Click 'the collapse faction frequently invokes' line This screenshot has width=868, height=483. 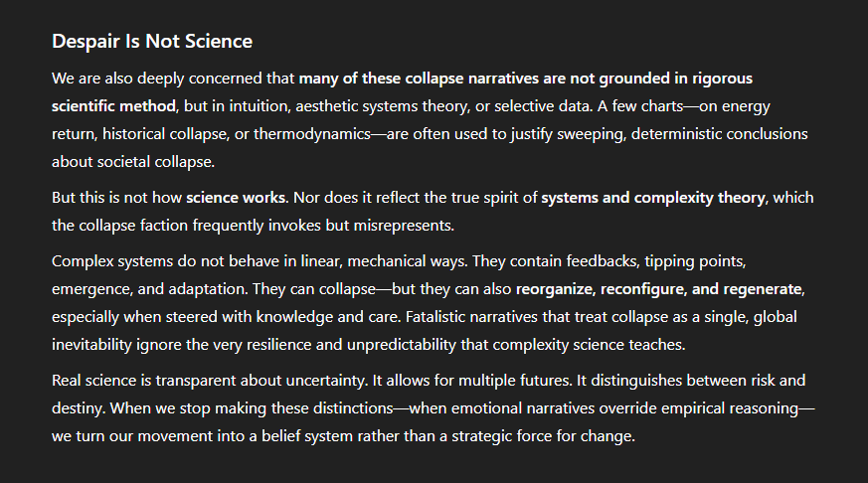[x=253, y=226]
